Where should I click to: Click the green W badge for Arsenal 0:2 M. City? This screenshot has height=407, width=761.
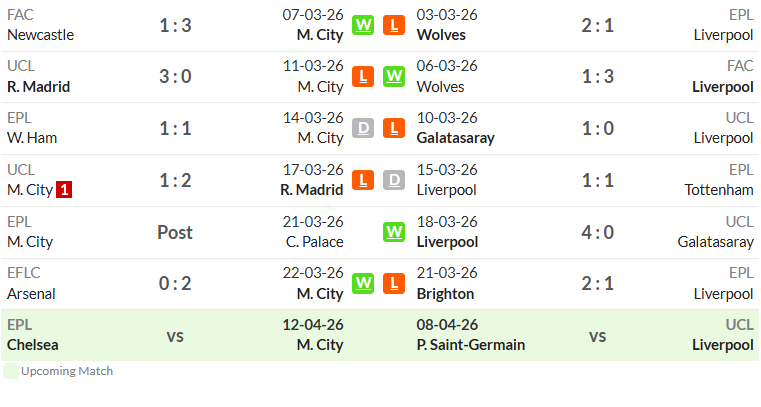pos(363,283)
